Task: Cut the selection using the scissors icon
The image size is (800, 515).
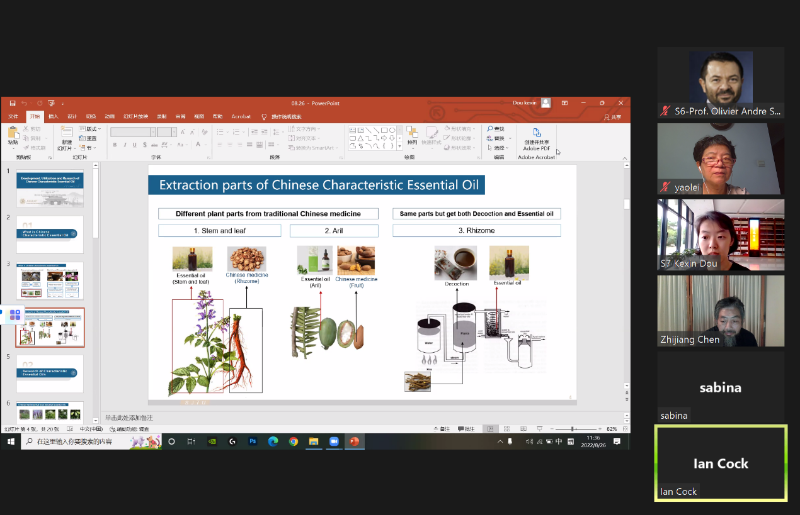Action: [31, 129]
